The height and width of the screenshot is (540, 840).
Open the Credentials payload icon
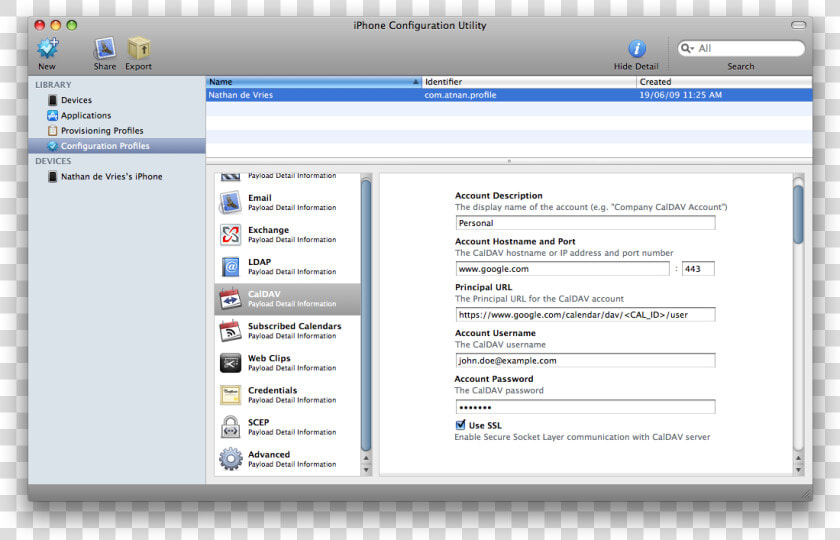230,395
